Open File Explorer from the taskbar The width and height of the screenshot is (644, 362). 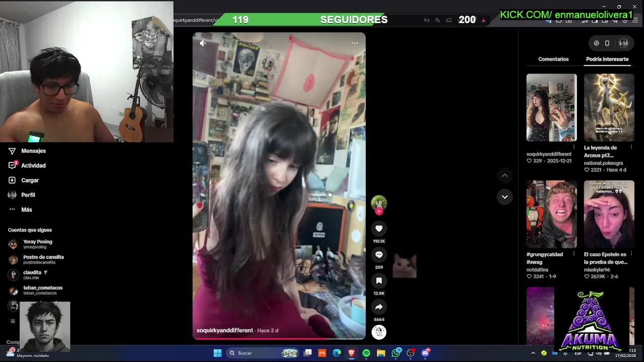(x=381, y=353)
